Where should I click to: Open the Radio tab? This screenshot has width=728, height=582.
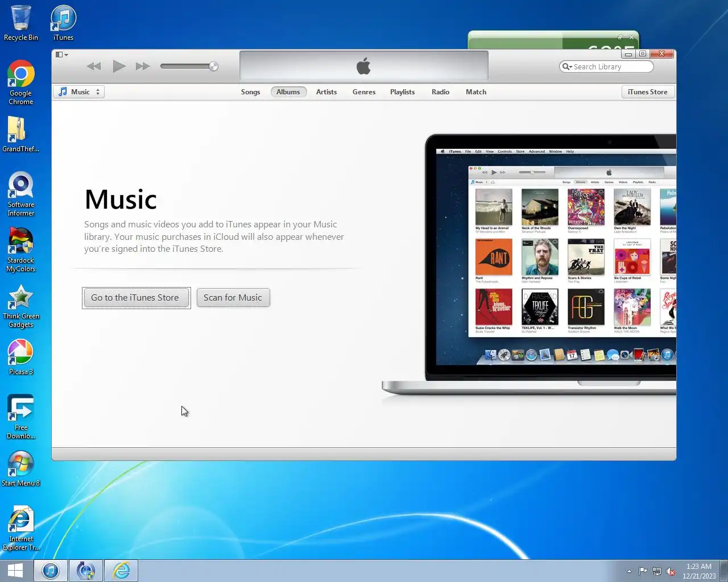click(x=440, y=92)
